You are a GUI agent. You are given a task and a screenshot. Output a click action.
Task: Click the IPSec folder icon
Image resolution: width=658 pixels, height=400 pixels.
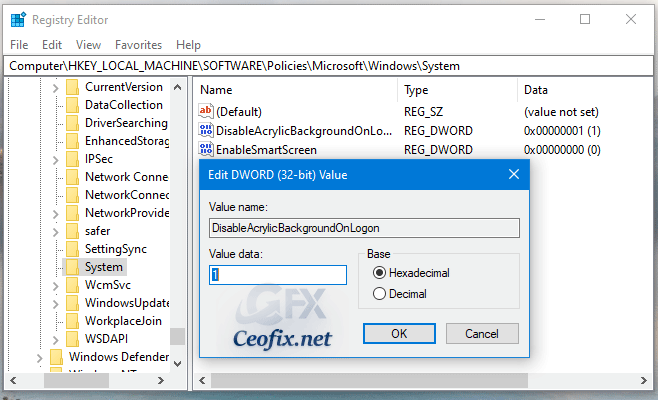click(x=72, y=159)
